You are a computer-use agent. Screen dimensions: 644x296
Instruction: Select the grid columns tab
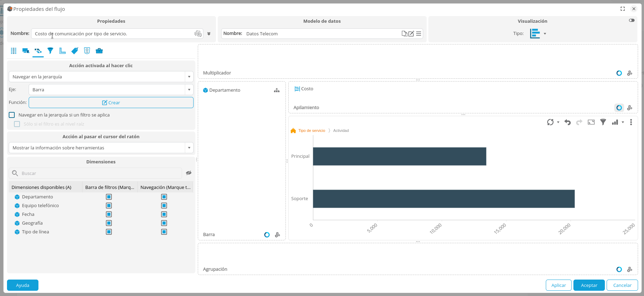pos(14,51)
